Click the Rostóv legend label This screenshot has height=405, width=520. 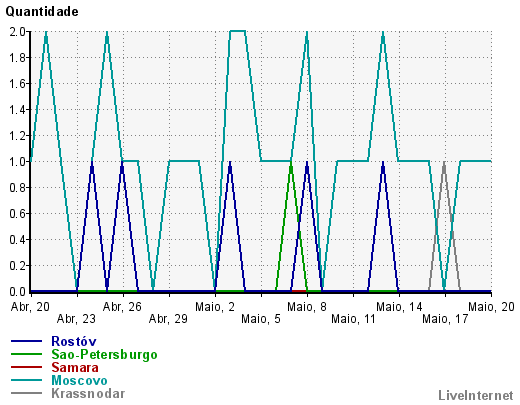coord(74,341)
